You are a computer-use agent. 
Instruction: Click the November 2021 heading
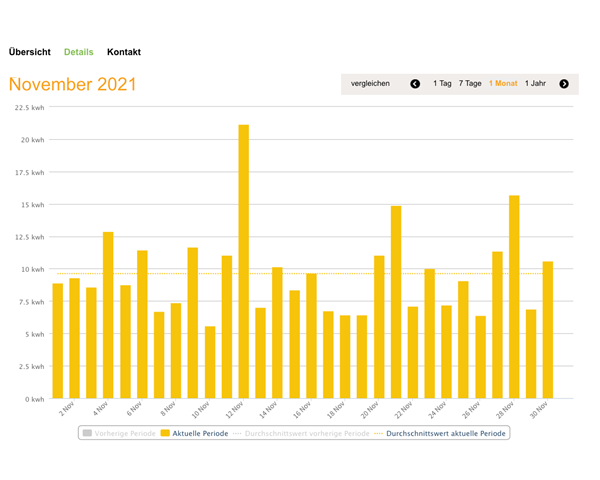click(x=73, y=85)
